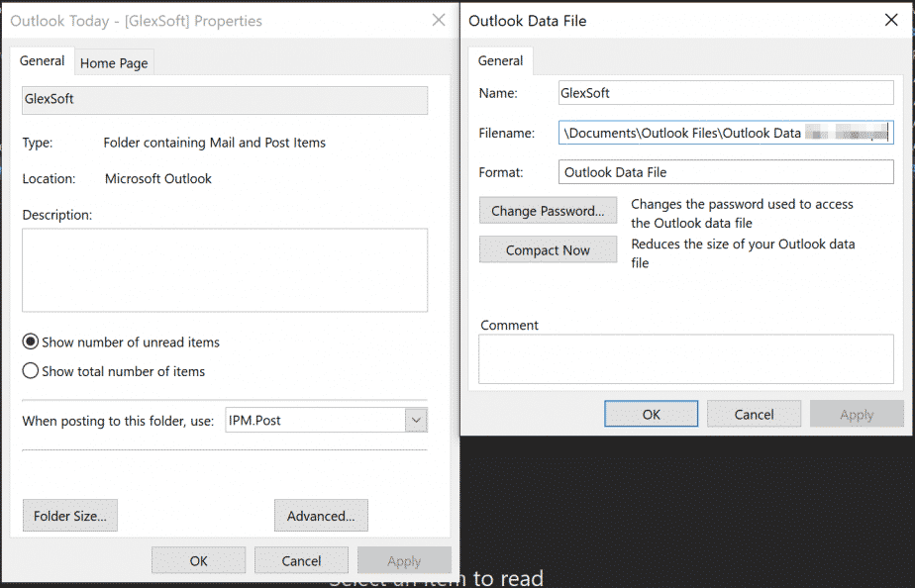Open the Advanced dialog

tap(321, 515)
